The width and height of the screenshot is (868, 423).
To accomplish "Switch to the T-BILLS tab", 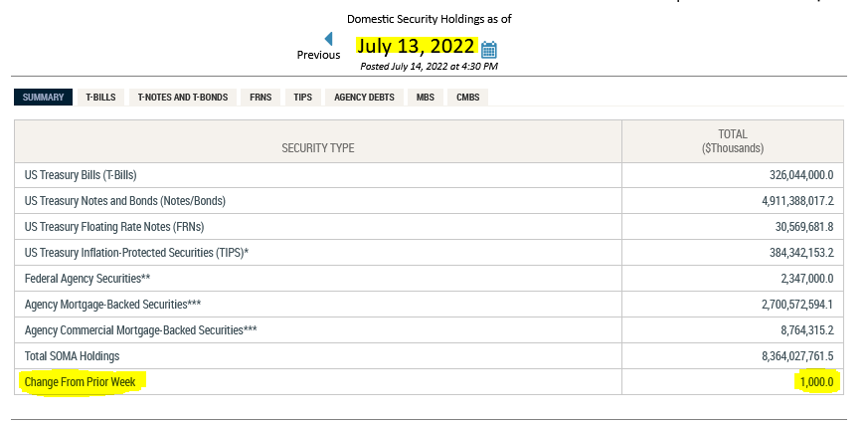I will pos(100,97).
